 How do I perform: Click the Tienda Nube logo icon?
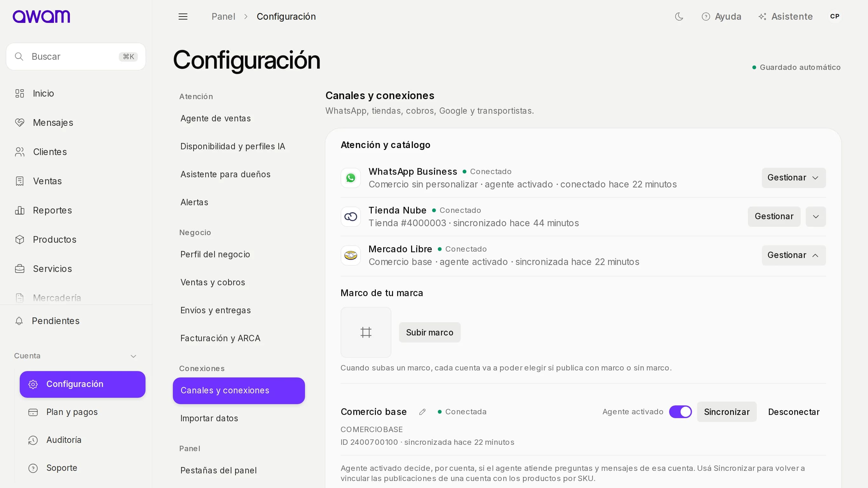[350, 217]
